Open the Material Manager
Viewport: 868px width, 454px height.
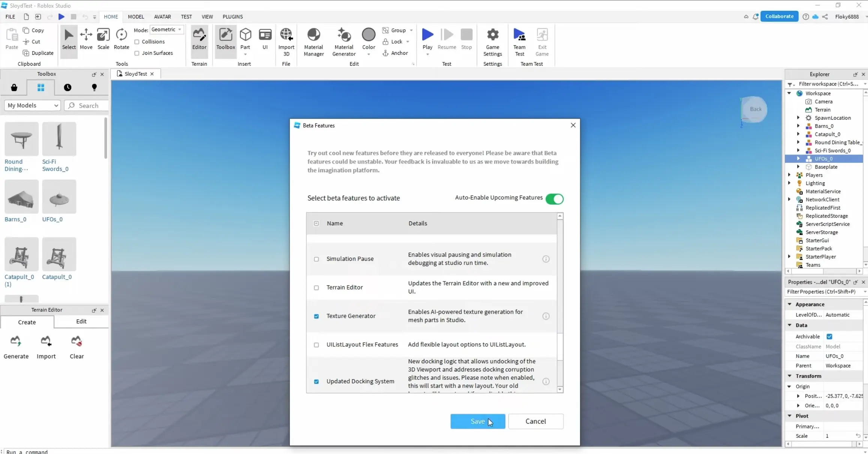[313, 41]
